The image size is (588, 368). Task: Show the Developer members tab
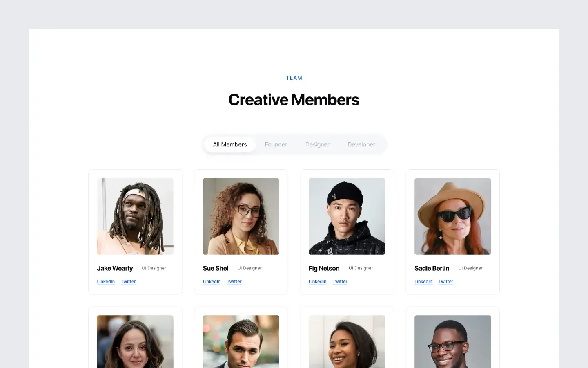coord(361,144)
